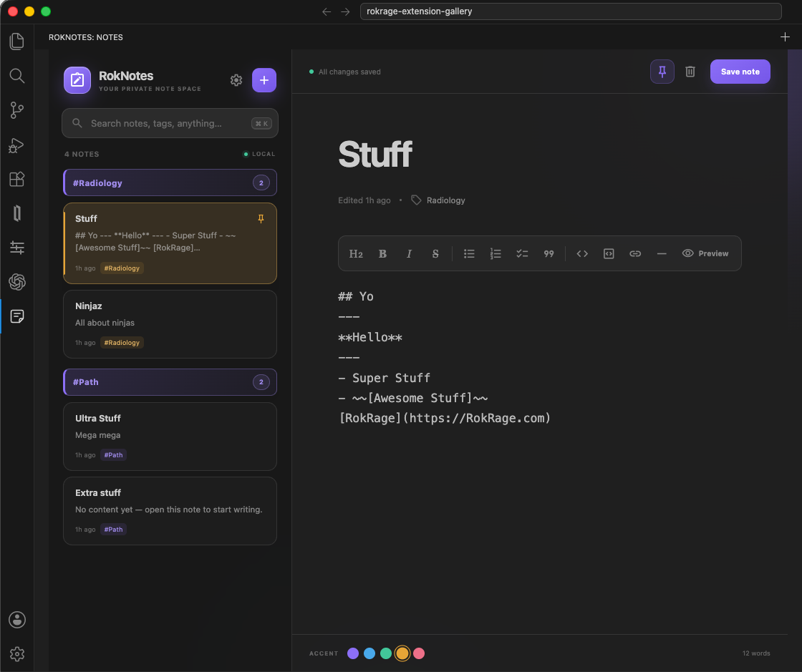This screenshot has height=672, width=802.
Task: Collapse the #Radiology tag group
Action: [170, 183]
